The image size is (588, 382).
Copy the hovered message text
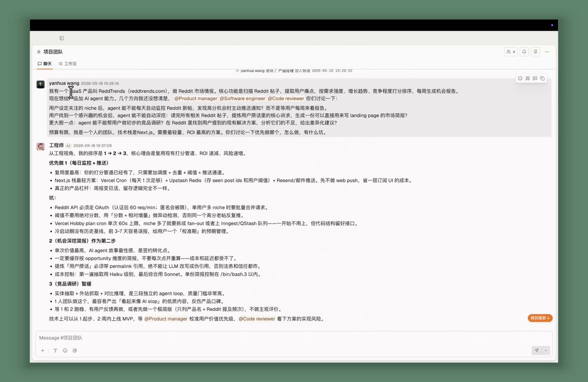point(542,78)
